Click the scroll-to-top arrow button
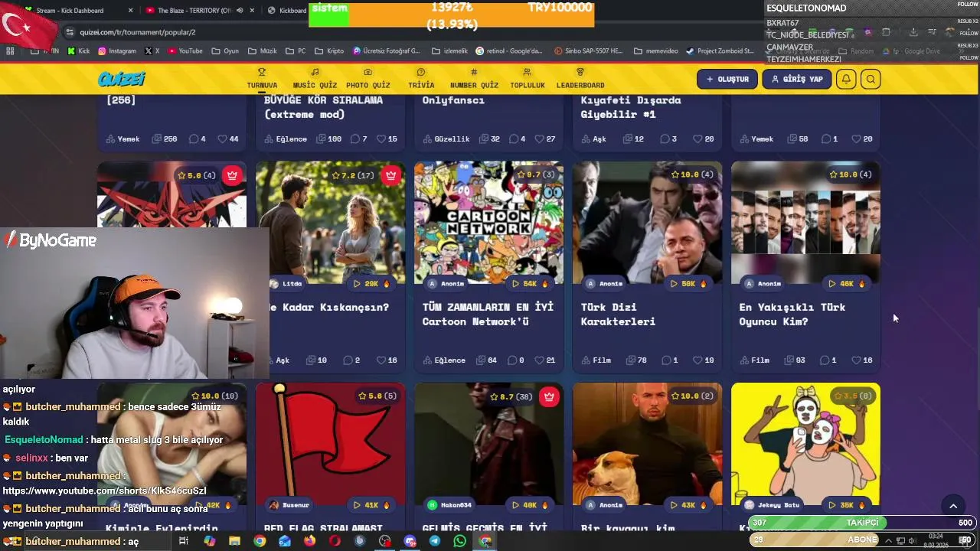The height and width of the screenshot is (551, 980). [x=953, y=506]
